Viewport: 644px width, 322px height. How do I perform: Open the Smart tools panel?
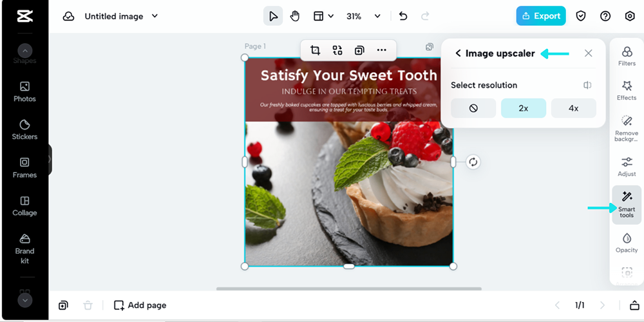(627, 205)
